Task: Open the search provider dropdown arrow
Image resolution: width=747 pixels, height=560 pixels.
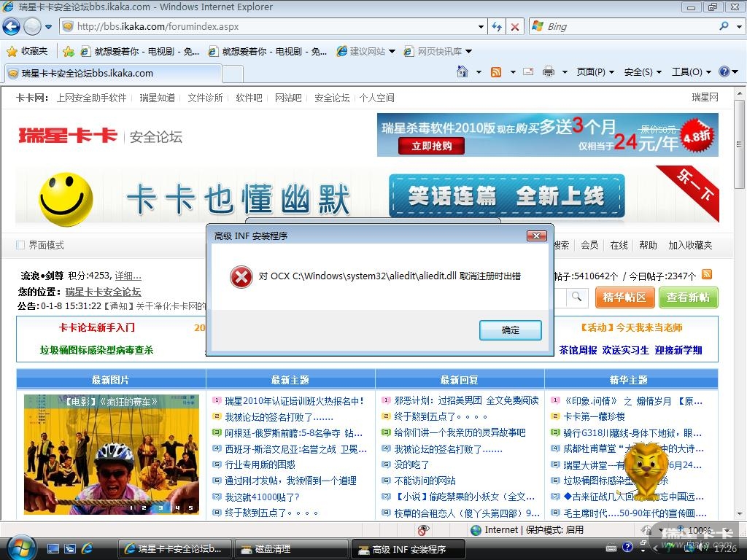Action: point(739,27)
